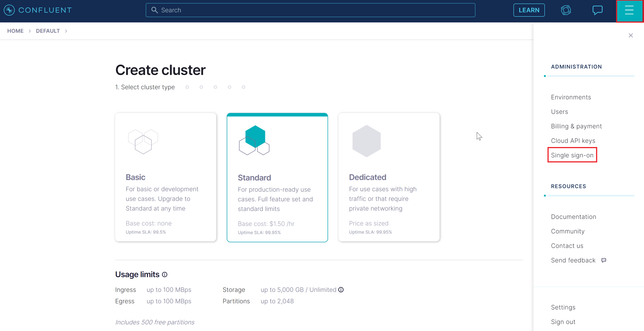Open the chat bubble icon in header
Image resolution: width=644 pixels, height=331 pixels.
[x=597, y=10]
